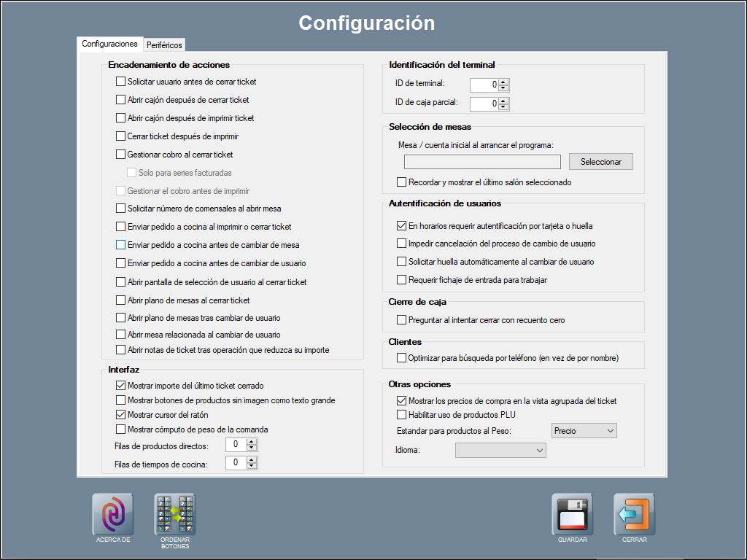
Task: Increase Filas de productos directos value
Action: [x=252, y=442]
